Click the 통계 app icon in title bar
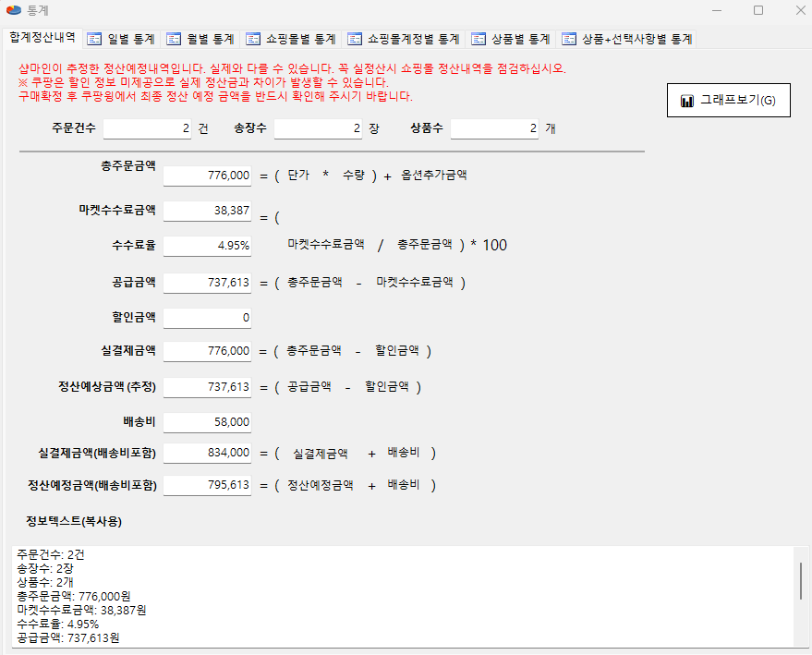This screenshot has width=812, height=655. coord(14,10)
